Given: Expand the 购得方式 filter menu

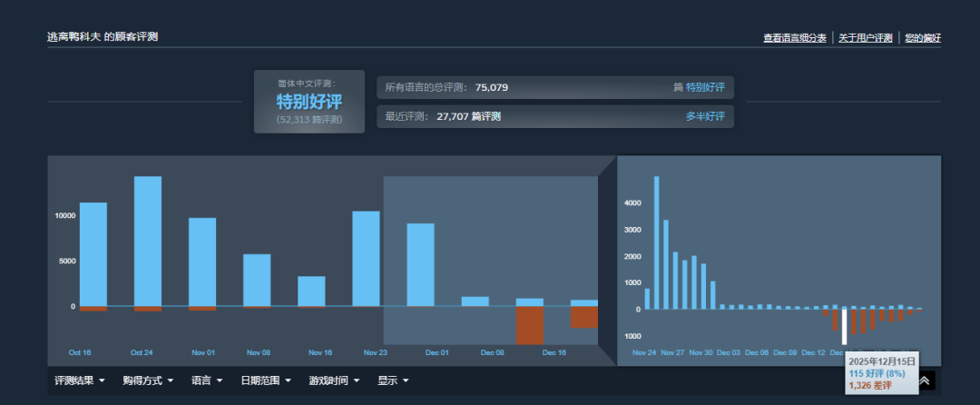Looking at the screenshot, I should (147, 380).
